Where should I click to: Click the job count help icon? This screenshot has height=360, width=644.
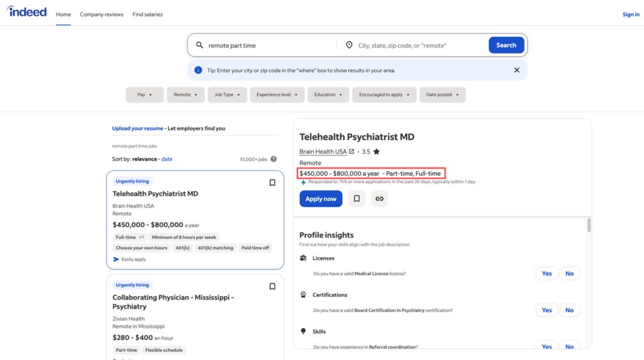point(274,159)
